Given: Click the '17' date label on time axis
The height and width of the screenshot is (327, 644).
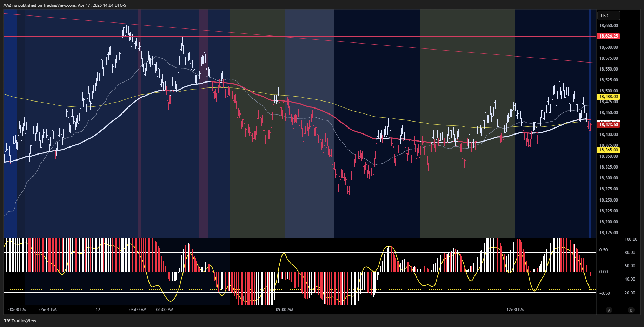Looking at the screenshot, I should [x=98, y=310].
